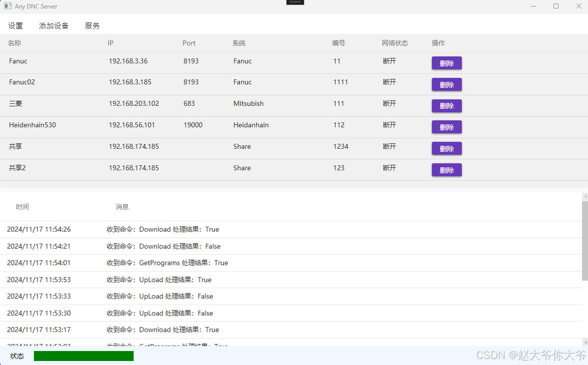Click the 状态 label in status bar
Screen dimensions: 588x365
(17, 356)
